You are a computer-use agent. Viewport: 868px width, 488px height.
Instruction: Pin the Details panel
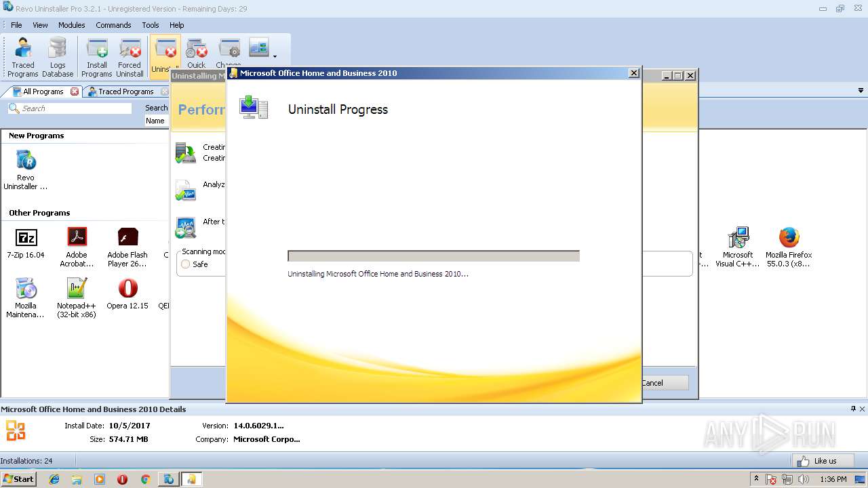coord(853,409)
